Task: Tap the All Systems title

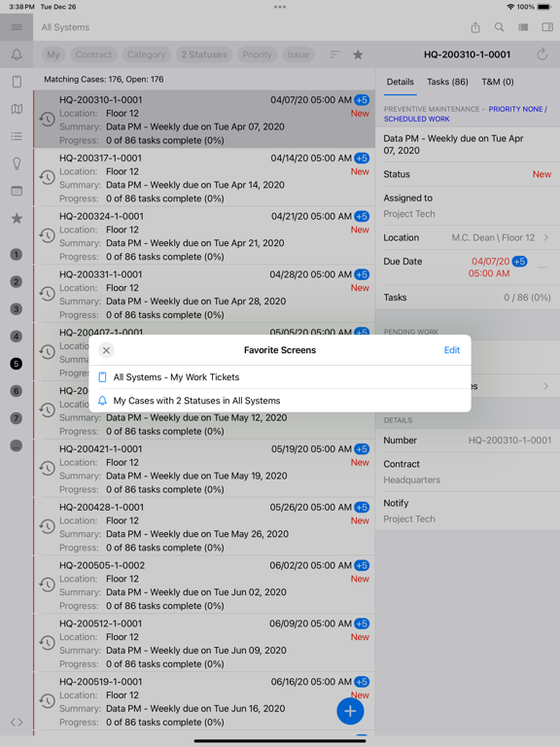Action: (x=65, y=27)
